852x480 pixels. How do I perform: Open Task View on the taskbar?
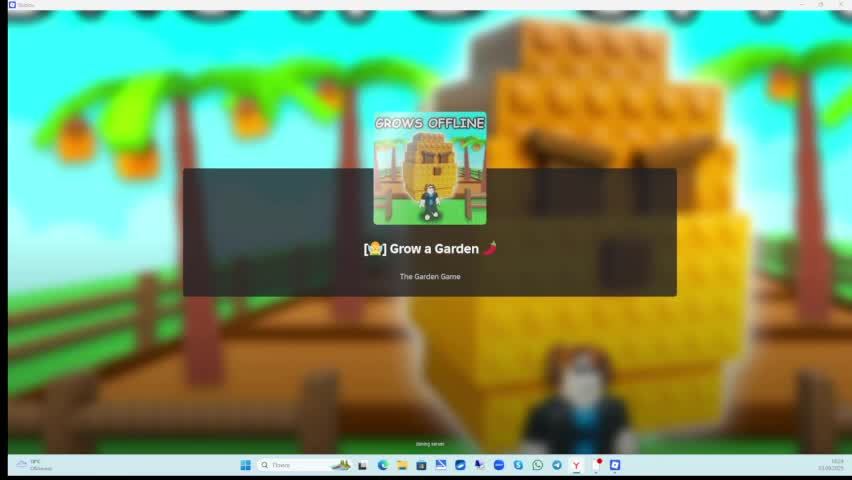(362, 465)
